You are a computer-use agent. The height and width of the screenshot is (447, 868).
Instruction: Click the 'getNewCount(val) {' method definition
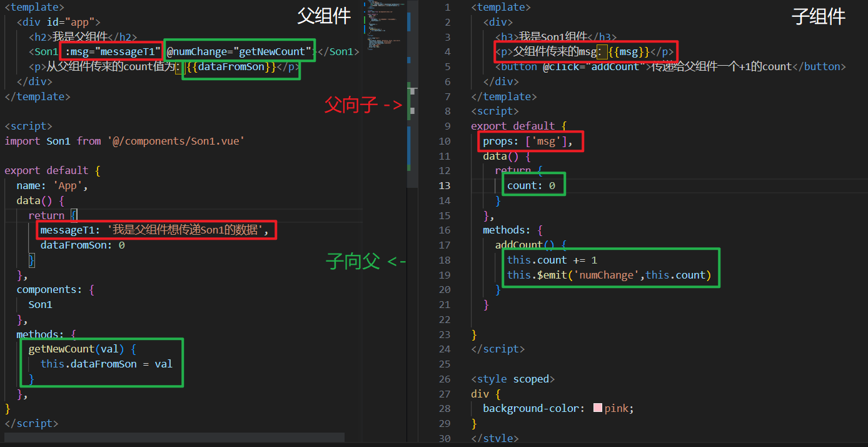tap(83, 349)
